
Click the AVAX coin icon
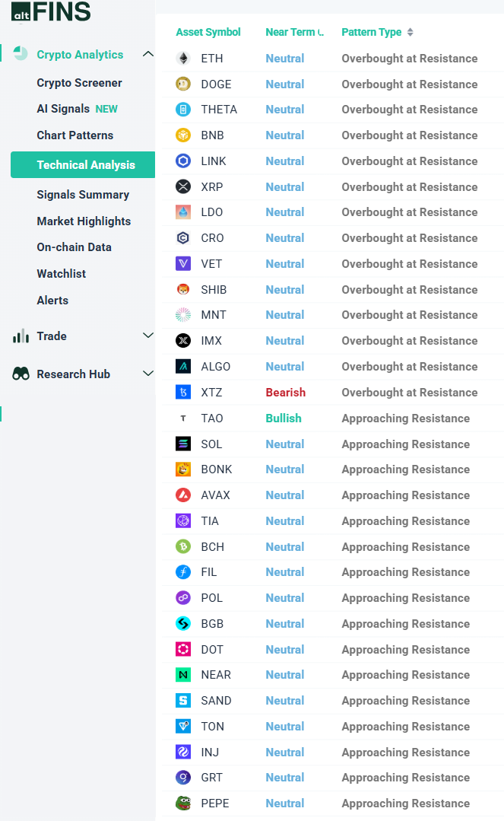183,495
